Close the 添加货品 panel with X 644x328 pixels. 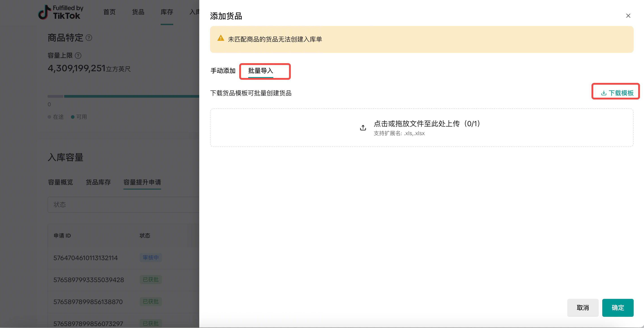628,16
